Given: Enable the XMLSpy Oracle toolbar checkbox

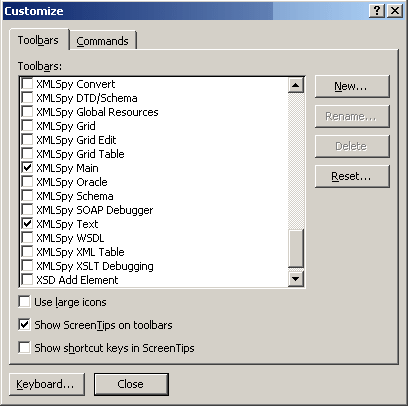Looking at the screenshot, I should 27,182.
